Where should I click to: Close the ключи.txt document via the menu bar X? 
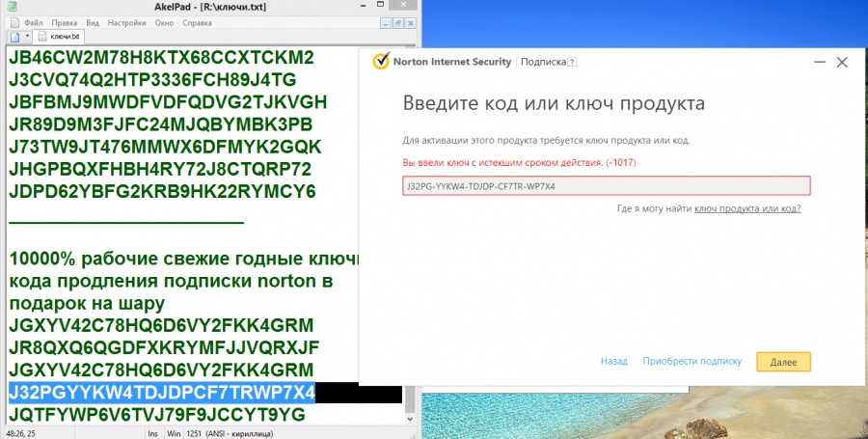(410, 23)
